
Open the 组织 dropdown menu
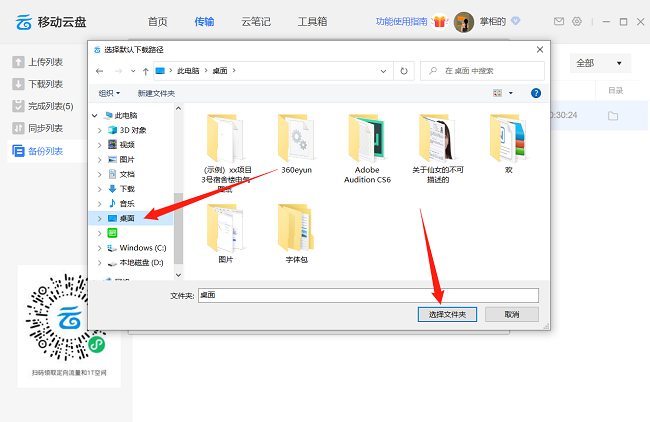pyautogui.click(x=109, y=93)
